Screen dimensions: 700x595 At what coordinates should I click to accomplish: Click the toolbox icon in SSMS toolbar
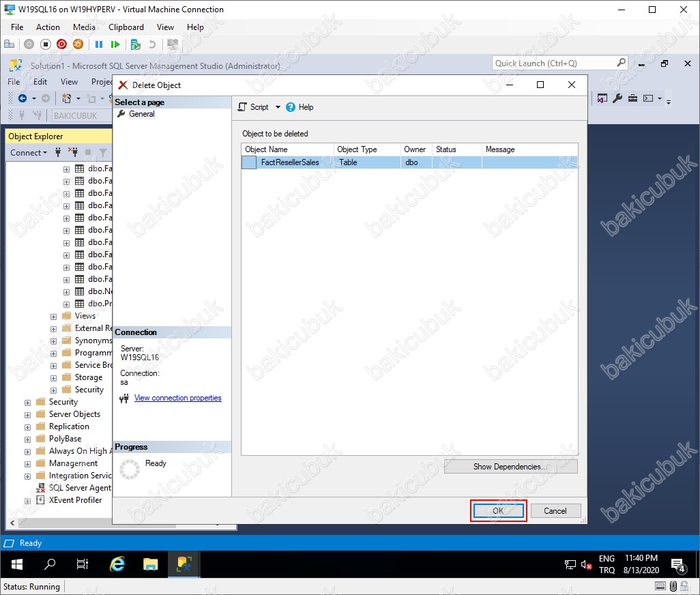click(x=632, y=98)
